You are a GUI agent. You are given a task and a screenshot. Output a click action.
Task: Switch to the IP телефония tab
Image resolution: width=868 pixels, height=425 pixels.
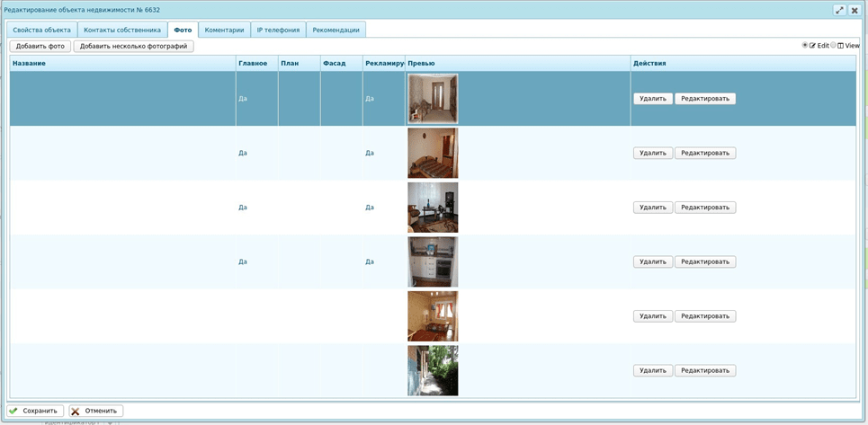(278, 30)
